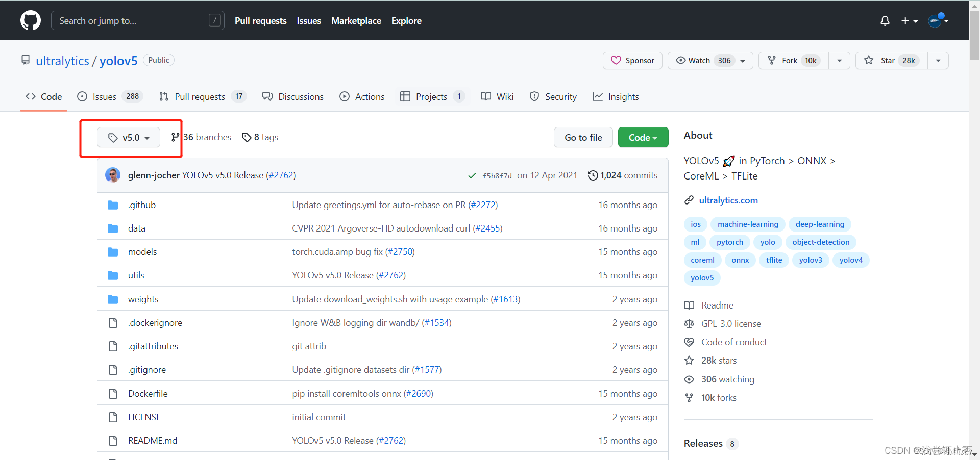Open the weights folder
The height and width of the screenshot is (460, 980).
pos(143,299)
